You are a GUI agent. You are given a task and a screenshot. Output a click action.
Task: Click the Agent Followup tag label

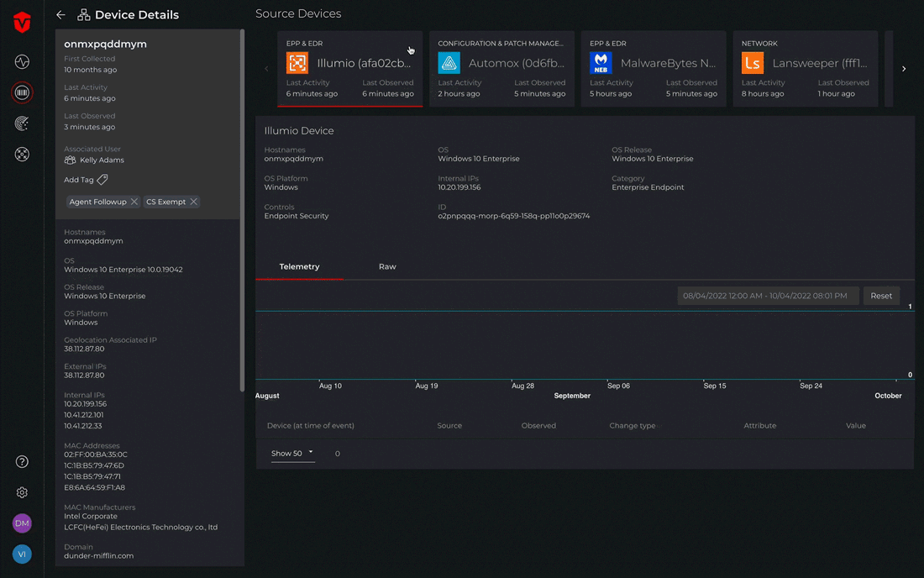tap(97, 202)
